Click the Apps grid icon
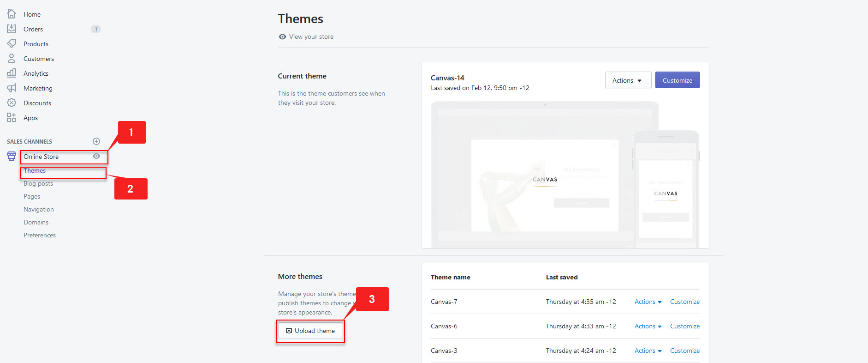 12,117
